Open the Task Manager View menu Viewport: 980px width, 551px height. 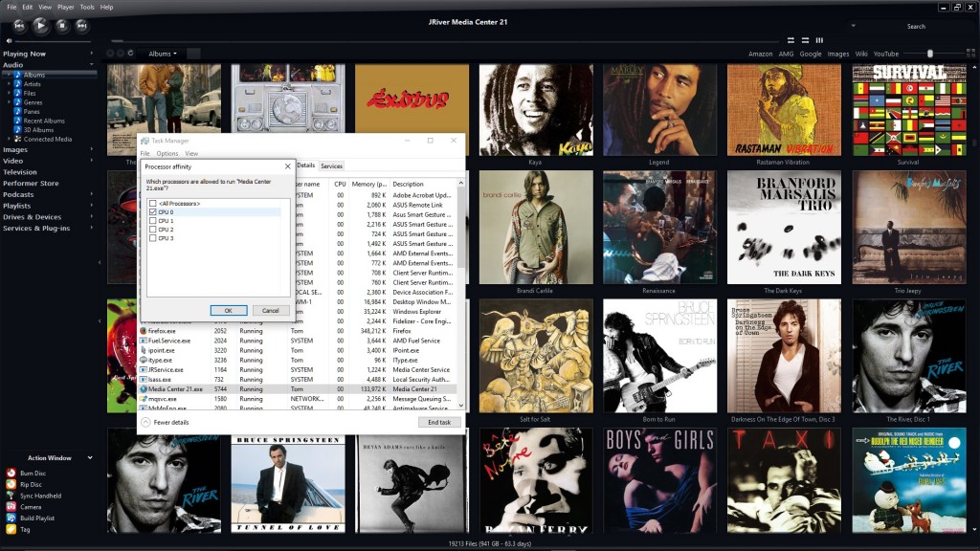[191, 154]
